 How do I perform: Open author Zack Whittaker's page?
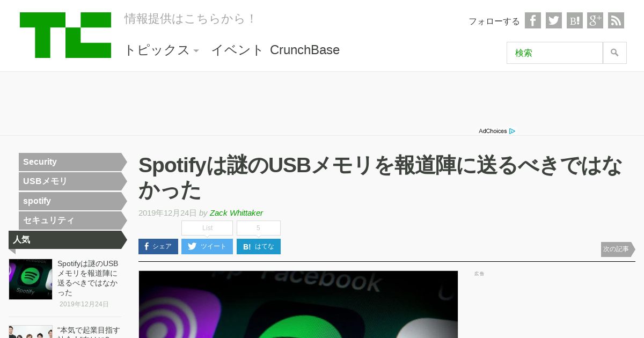236,213
